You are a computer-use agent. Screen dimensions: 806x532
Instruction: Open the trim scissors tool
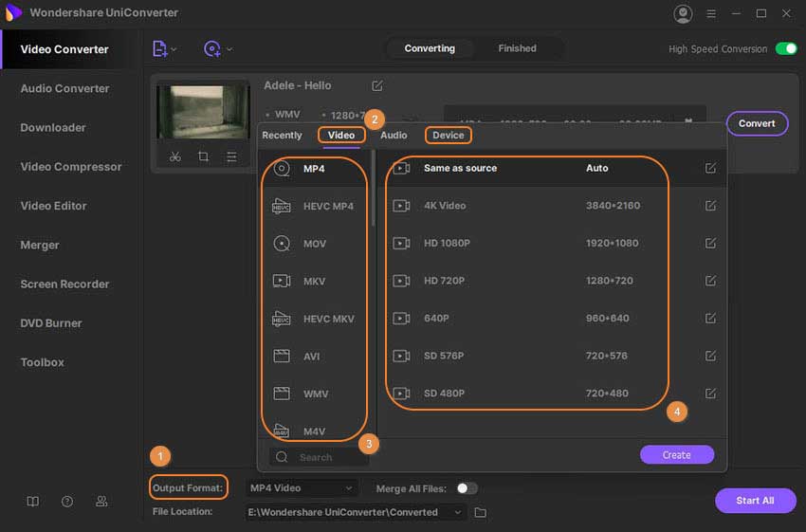click(175, 156)
